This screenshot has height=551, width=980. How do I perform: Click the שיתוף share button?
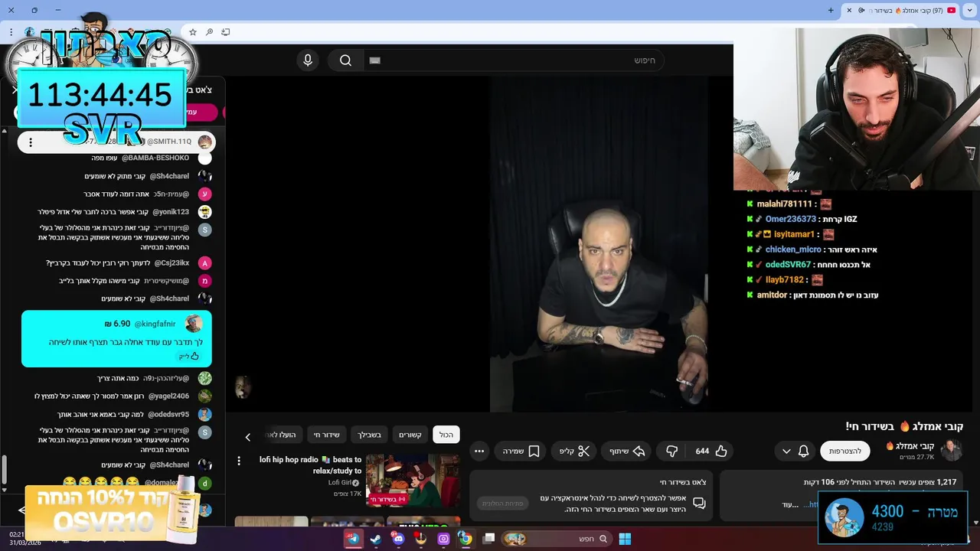[627, 452]
